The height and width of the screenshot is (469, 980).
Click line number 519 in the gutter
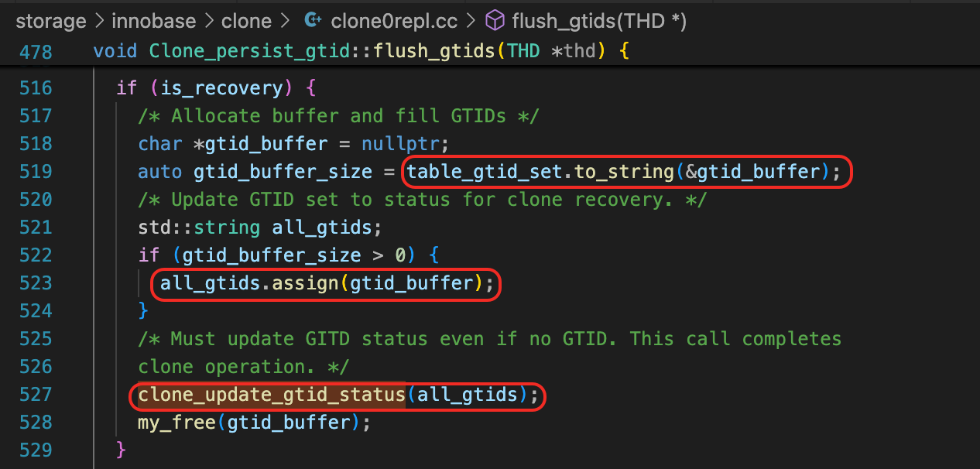tap(36, 172)
